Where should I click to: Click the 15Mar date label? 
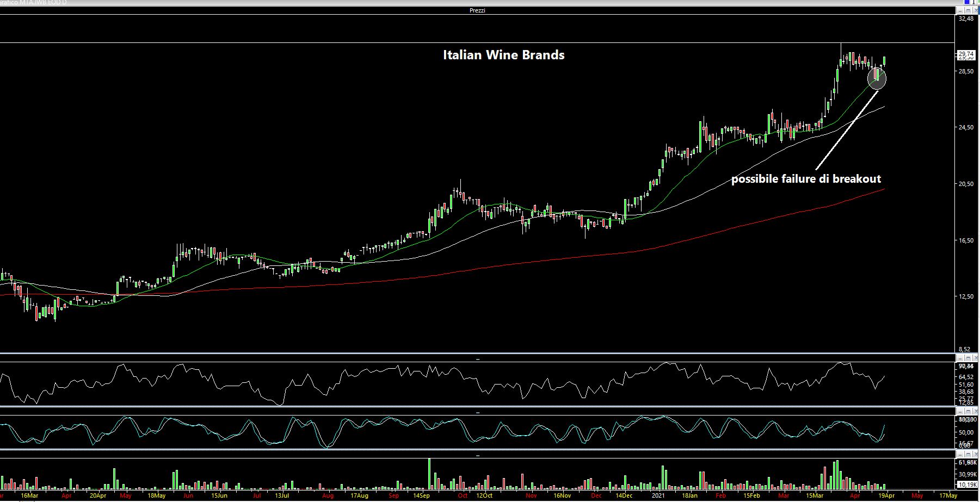point(815,496)
